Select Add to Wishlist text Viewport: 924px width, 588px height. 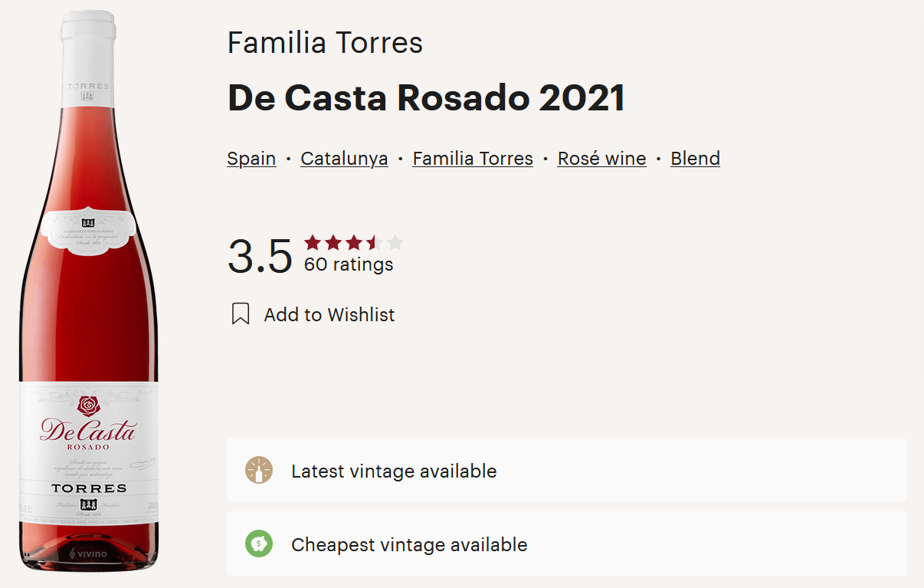pyautogui.click(x=329, y=315)
